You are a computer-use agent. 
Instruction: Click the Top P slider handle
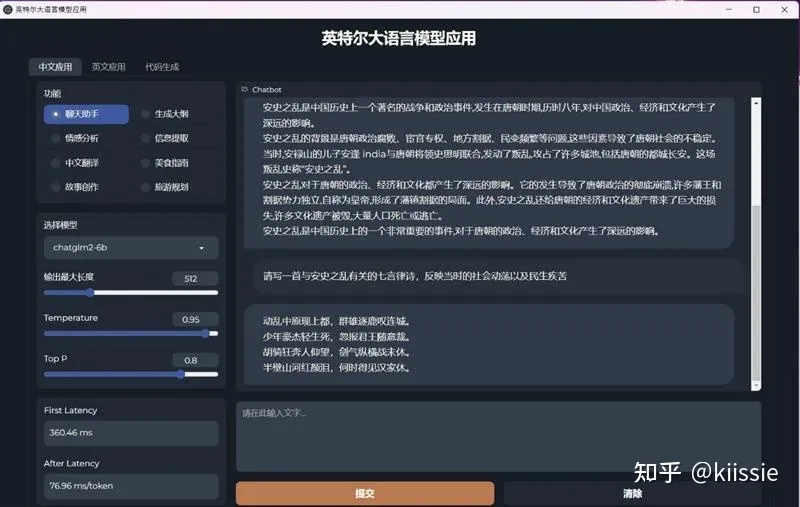pos(181,374)
